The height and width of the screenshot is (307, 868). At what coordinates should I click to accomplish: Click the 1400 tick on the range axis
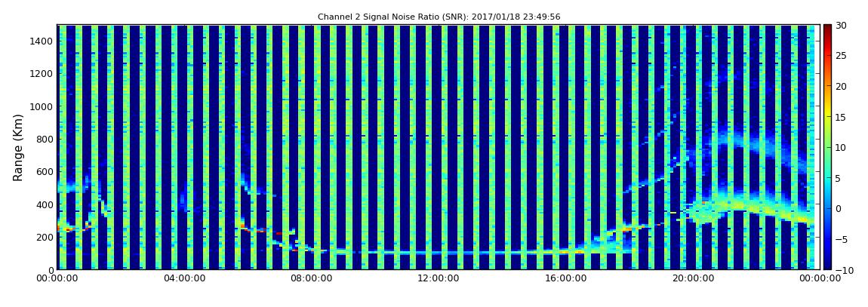(42, 41)
